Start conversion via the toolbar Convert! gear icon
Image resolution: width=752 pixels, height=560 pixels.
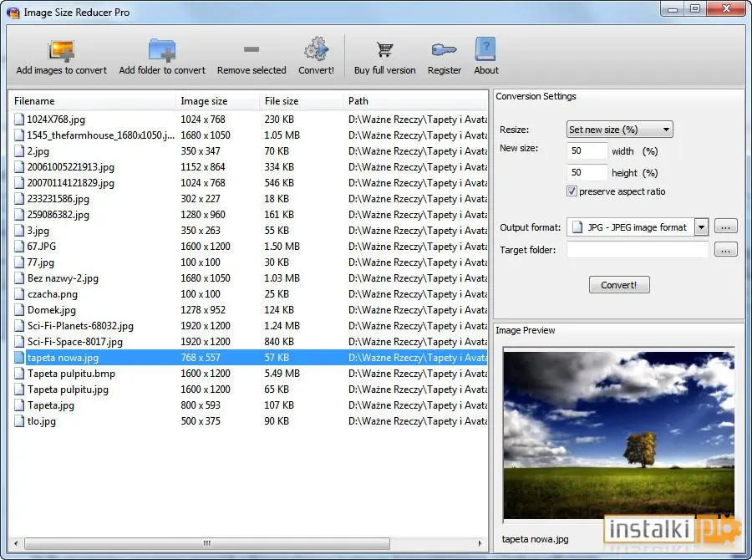click(317, 49)
